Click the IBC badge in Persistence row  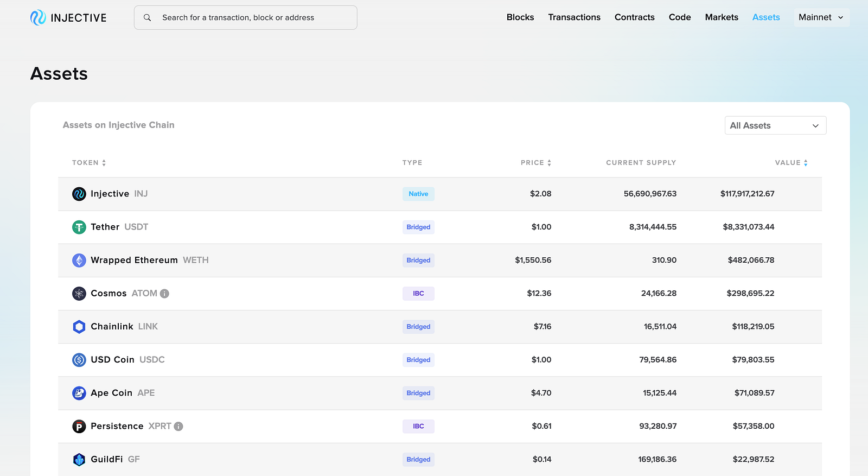pos(418,427)
